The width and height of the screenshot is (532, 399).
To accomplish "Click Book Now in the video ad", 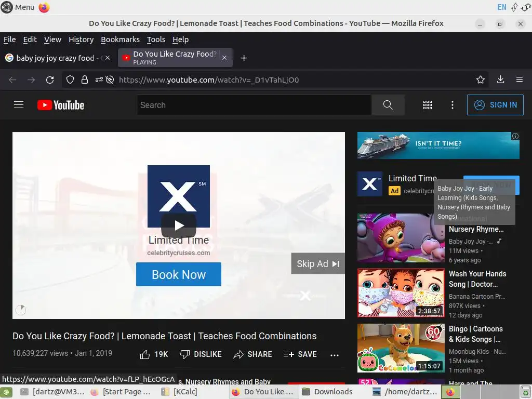I will tap(179, 274).
